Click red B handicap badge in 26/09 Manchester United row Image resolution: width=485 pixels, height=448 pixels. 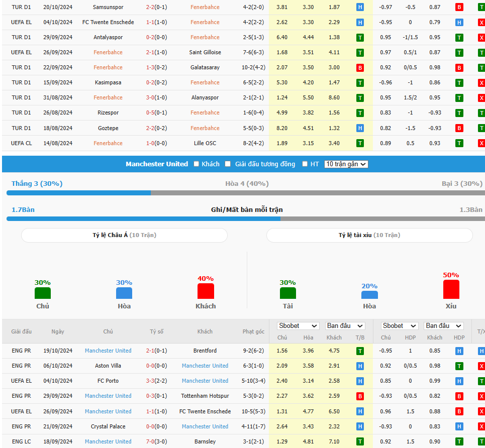(x=459, y=411)
